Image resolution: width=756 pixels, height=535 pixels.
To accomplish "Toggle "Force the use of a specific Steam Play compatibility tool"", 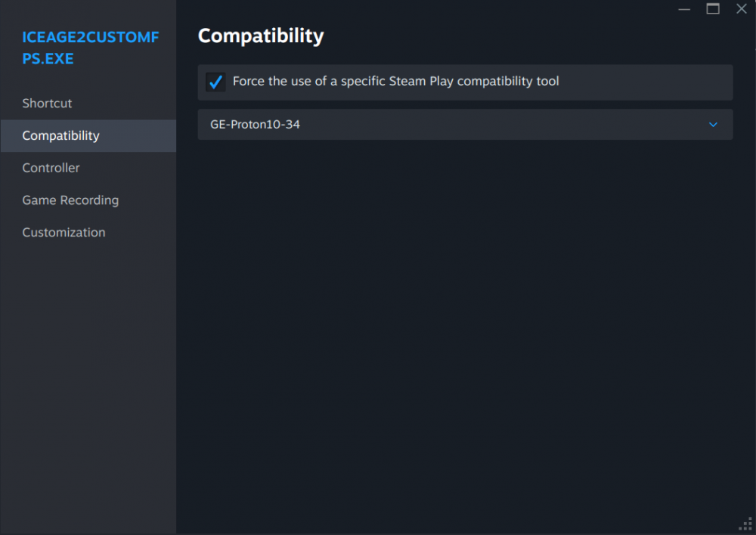I will [x=215, y=82].
